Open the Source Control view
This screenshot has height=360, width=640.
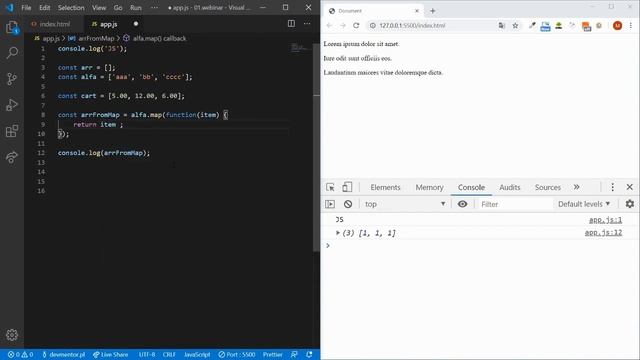(12, 78)
